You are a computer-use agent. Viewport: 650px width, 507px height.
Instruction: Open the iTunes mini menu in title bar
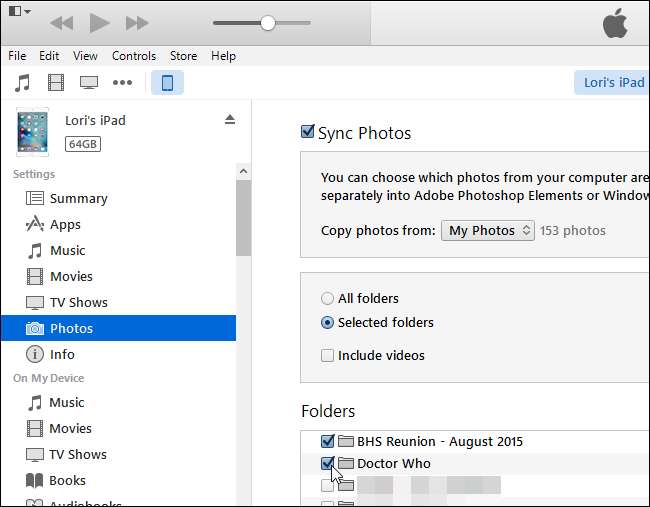point(19,12)
